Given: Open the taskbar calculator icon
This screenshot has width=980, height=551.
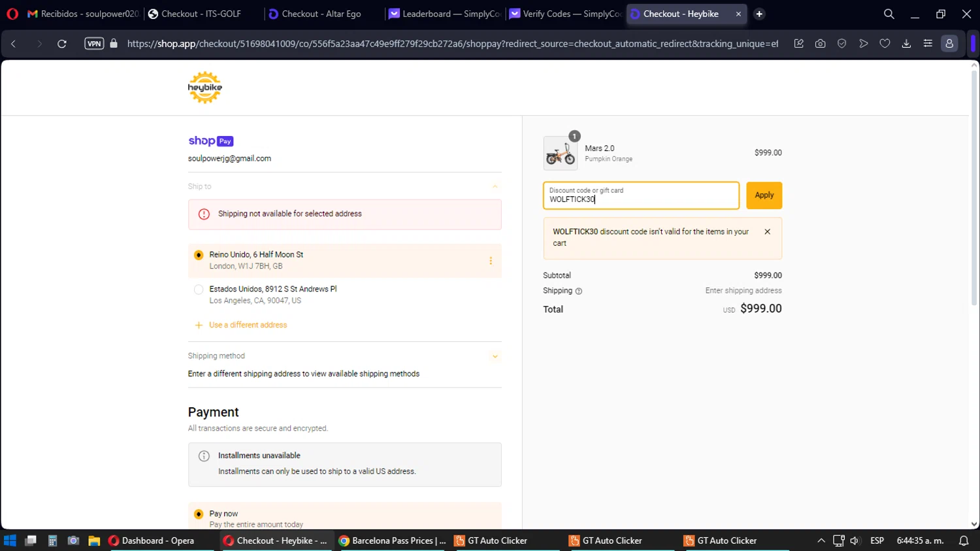Looking at the screenshot, I should coord(52,541).
